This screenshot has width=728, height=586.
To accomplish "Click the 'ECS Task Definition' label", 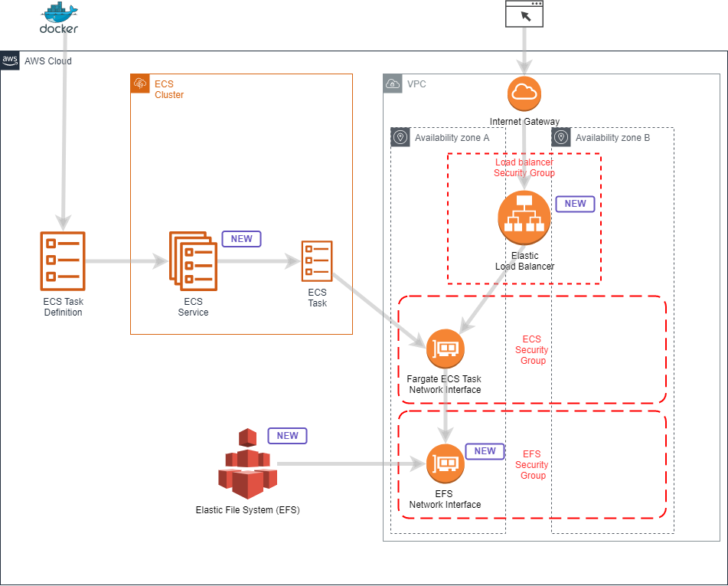I will (63, 306).
